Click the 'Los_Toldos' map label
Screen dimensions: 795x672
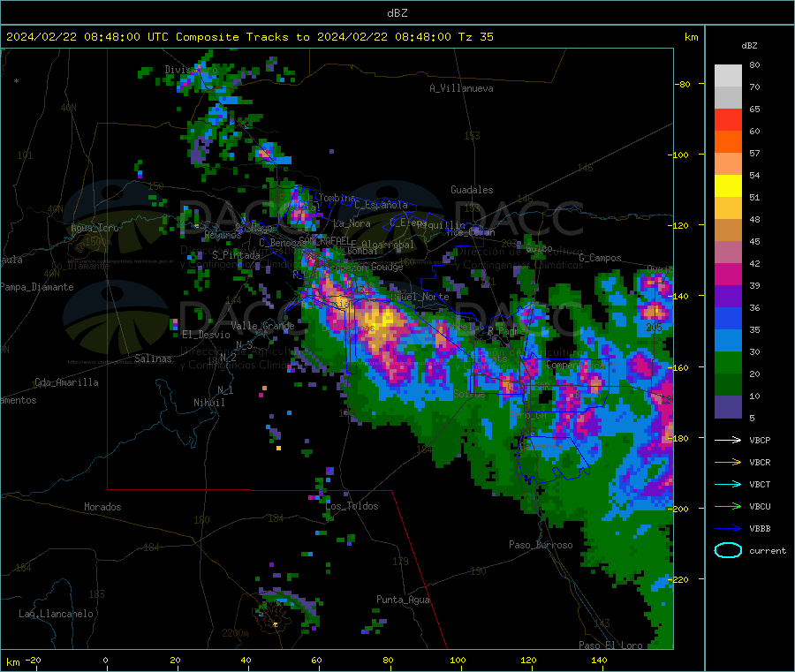(352, 506)
